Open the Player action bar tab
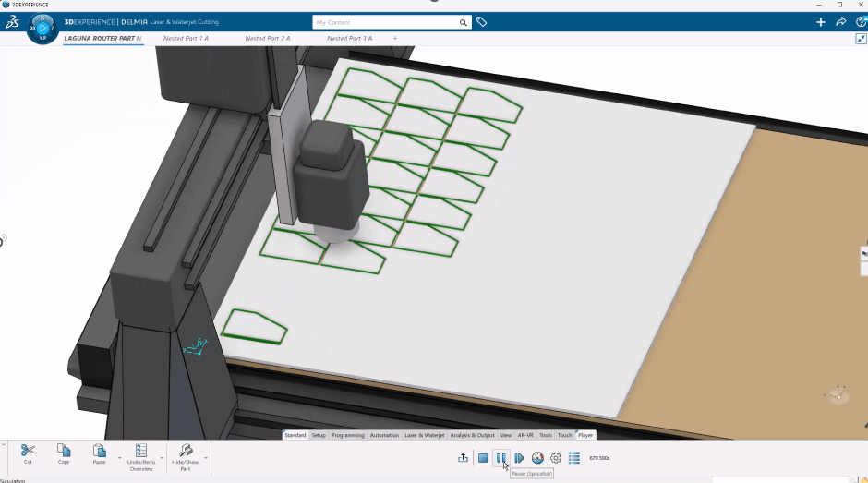The image size is (868, 483). [585, 435]
